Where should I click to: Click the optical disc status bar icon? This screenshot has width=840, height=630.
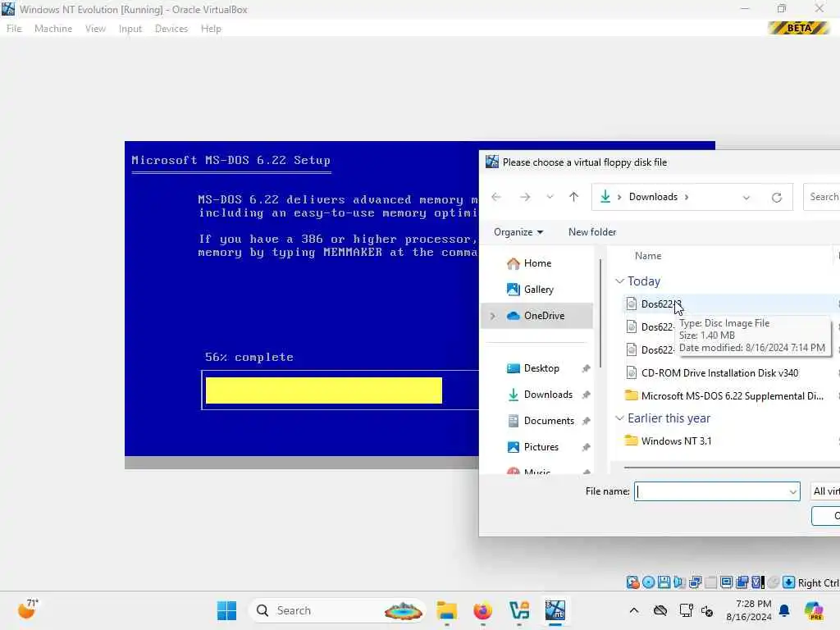648,582
